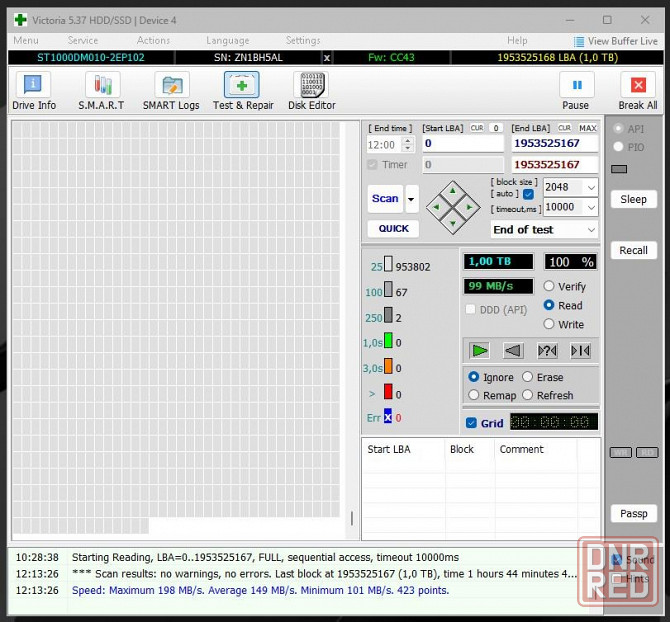670x622 pixels.
Task: Click the Sleep button
Action: (x=633, y=199)
